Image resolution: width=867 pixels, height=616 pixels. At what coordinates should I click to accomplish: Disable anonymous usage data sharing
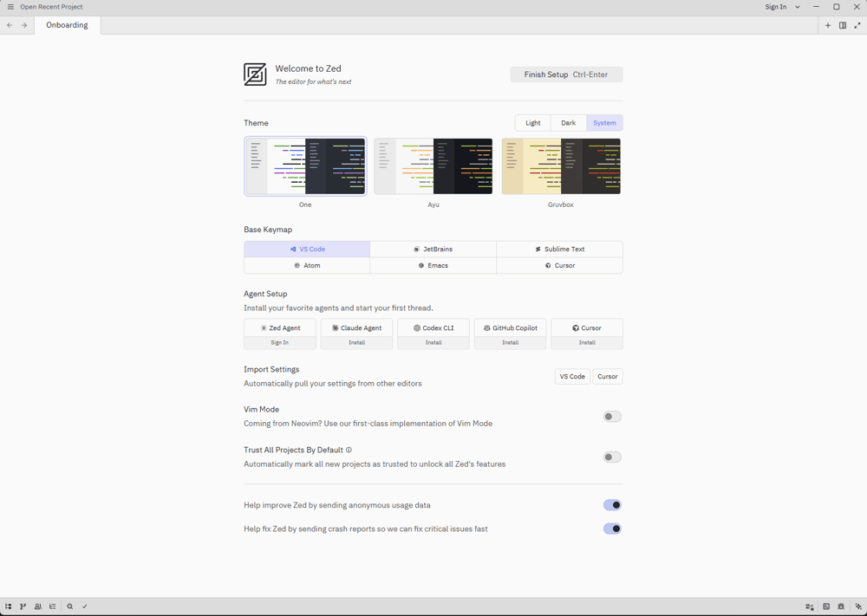[x=612, y=505]
